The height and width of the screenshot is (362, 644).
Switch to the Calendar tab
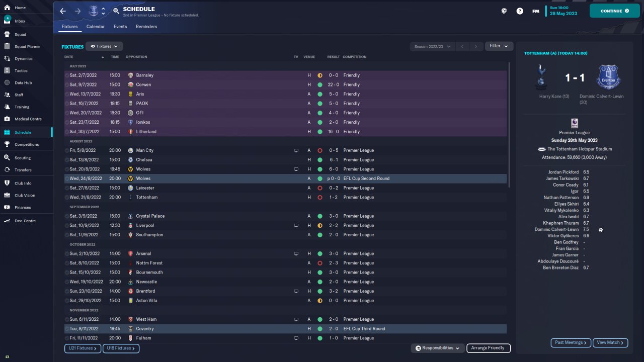pyautogui.click(x=96, y=27)
